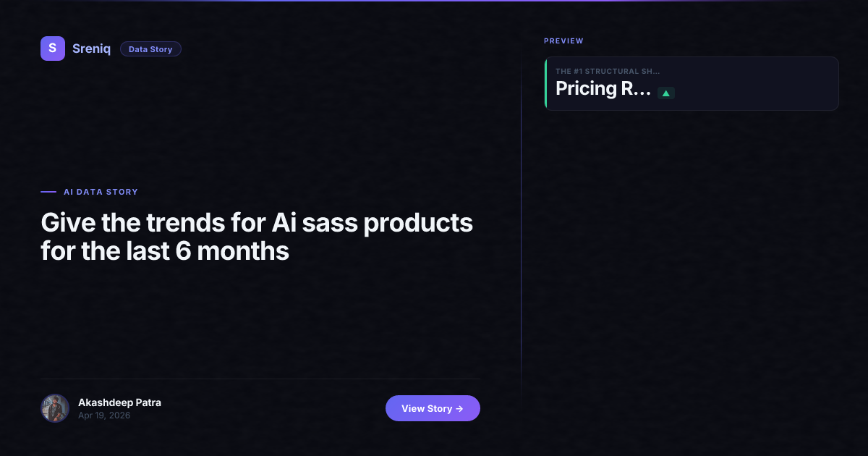Click the author name Akashdeep Patra

click(x=119, y=402)
